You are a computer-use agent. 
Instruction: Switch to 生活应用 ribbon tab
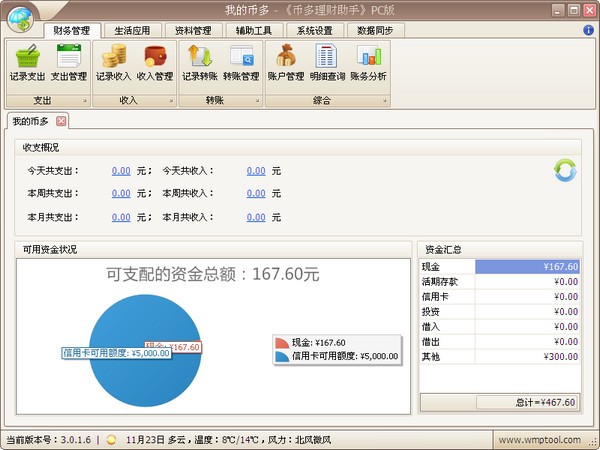point(132,31)
